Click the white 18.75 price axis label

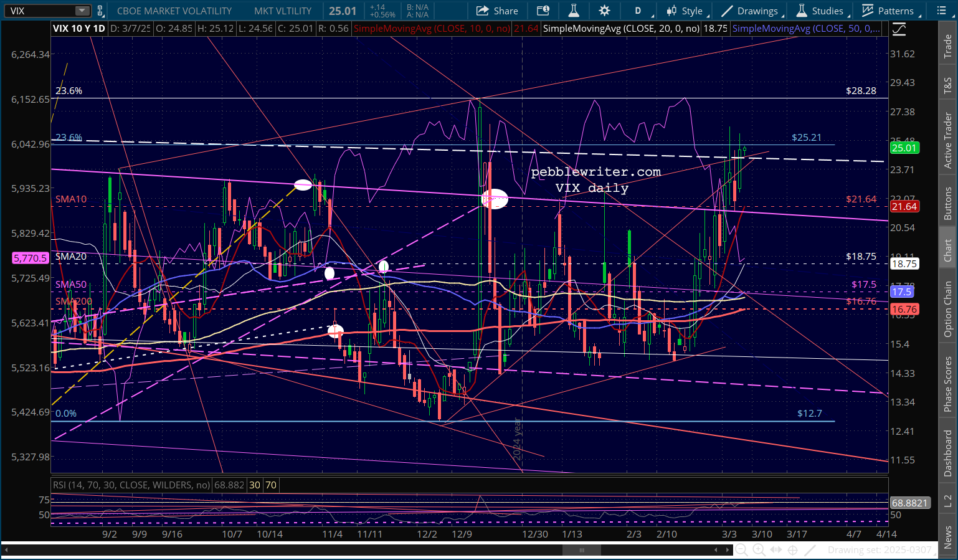[x=904, y=264]
